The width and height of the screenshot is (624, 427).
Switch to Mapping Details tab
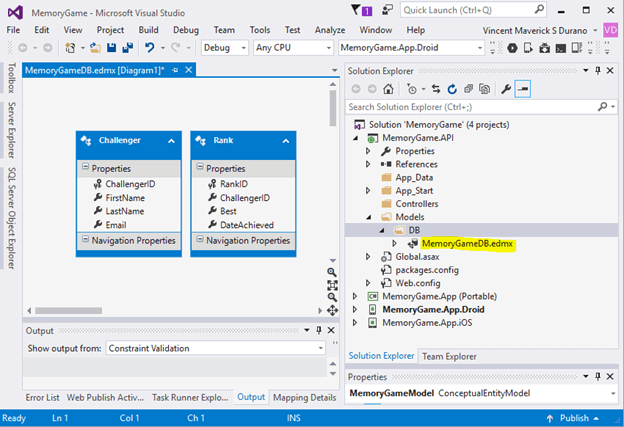[304, 397]
